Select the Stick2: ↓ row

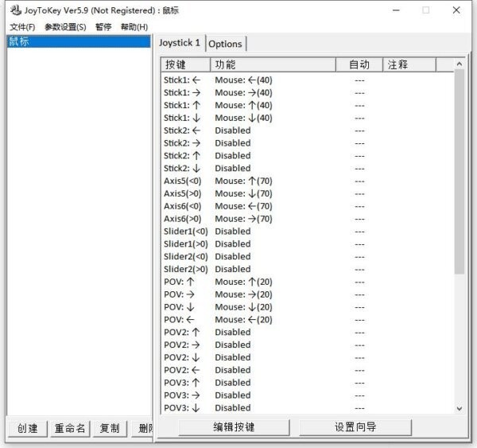coord(307,169)
